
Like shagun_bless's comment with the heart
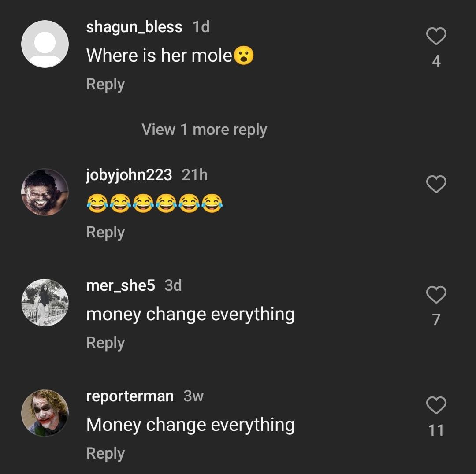point(436,36)
